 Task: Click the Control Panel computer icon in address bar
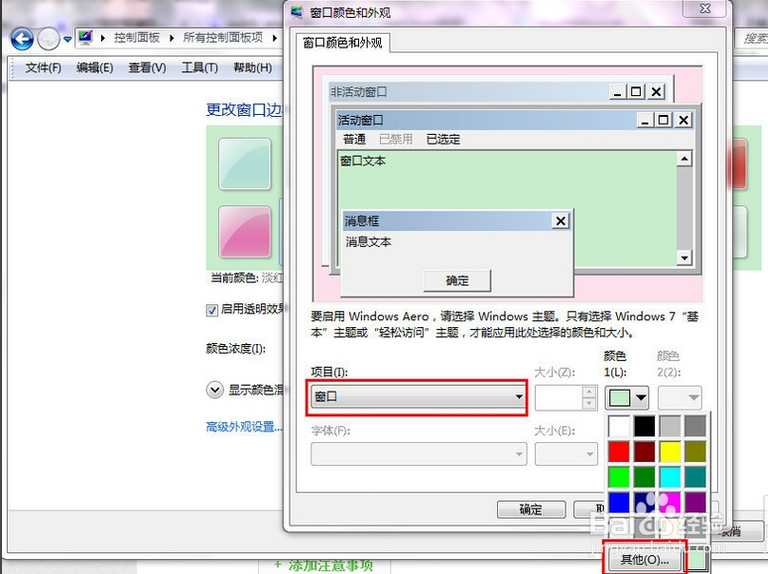click(x=86, y=38)
